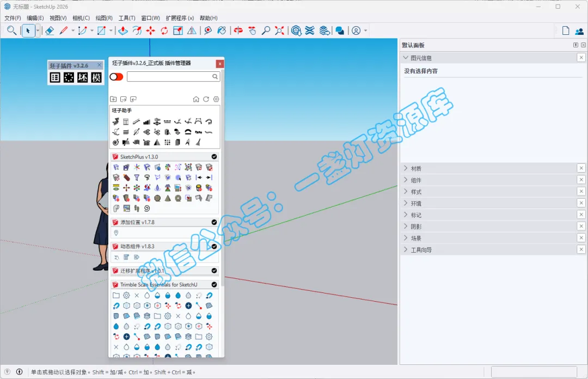
Task: Select the Scale tool
Action: (x=178, y=31)
